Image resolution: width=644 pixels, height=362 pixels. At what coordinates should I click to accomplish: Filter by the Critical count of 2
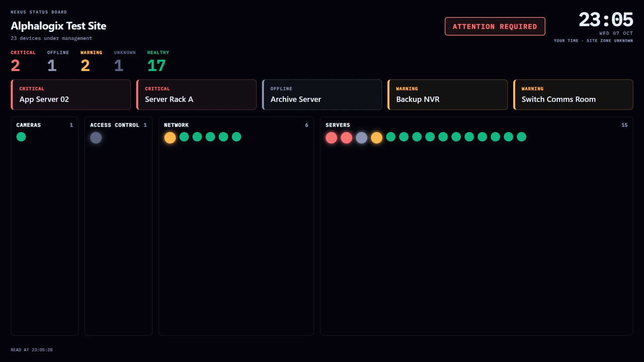(x=15, y=65)
